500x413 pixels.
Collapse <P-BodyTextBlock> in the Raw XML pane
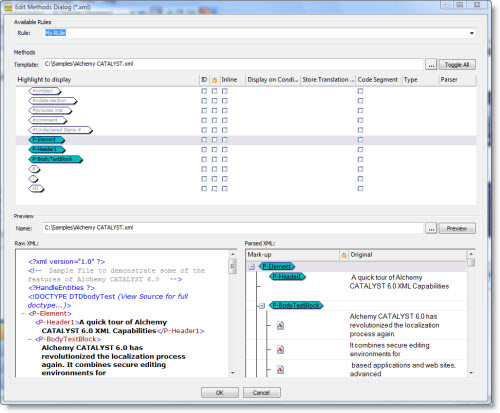click(x=29, y=339)
